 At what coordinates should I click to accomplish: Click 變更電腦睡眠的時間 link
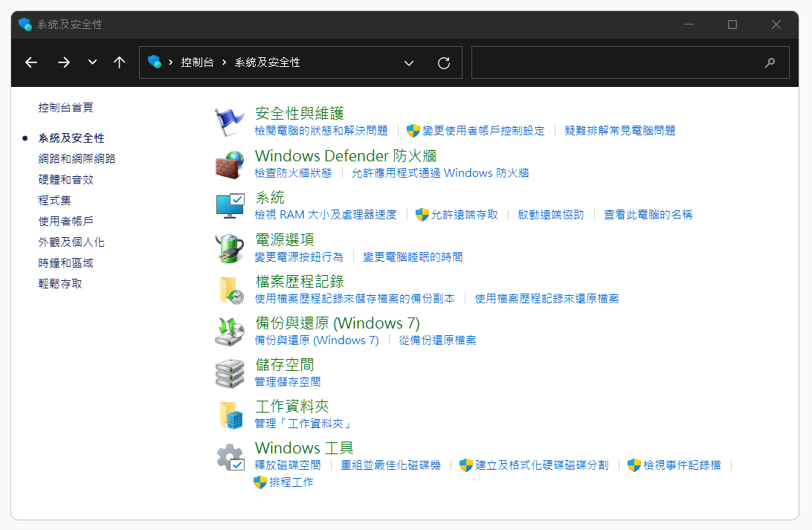[413, 256]
